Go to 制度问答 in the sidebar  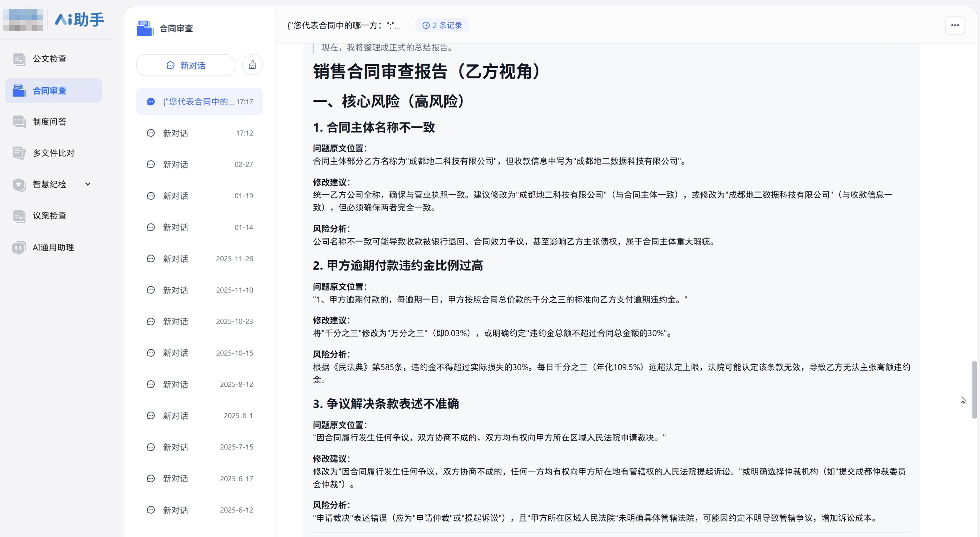53,122
